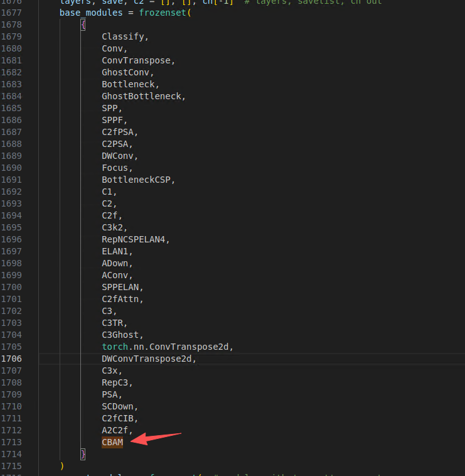The height and width of the screenshot is (476, 465).
Task: Click the BottleneckCSP module name
Action: pyautogui.click(x=136, y=180)
